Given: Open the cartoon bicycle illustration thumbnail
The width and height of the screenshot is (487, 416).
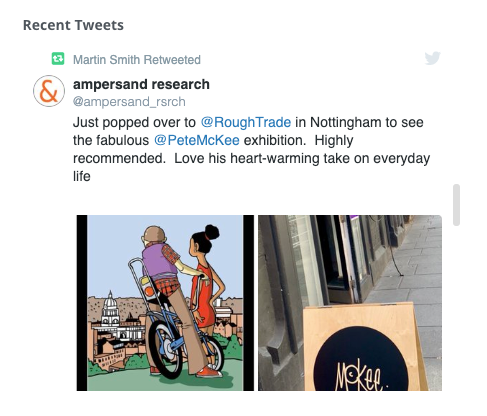Looking at the screenshot, I should click(x=165, y=303).
